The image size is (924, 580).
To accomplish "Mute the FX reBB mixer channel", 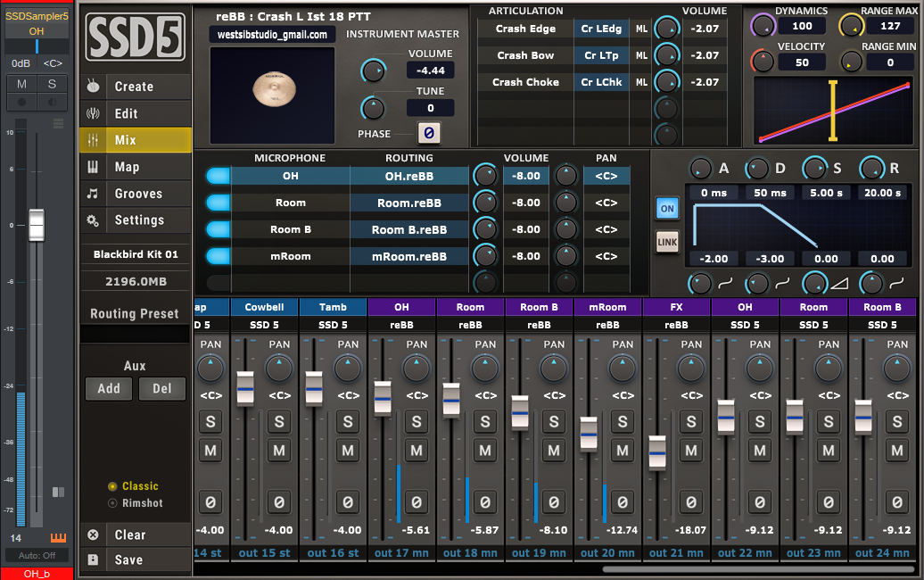I will [691, 451].
